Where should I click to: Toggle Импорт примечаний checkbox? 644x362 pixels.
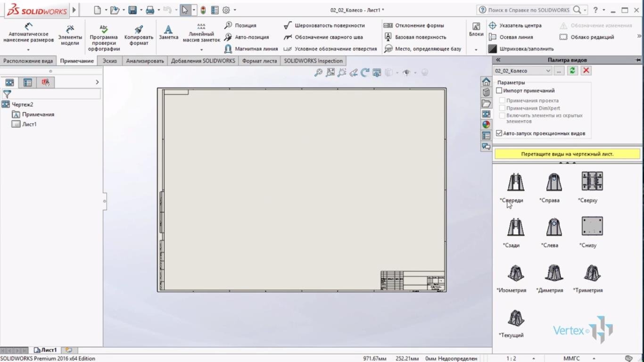click(499, 90)
